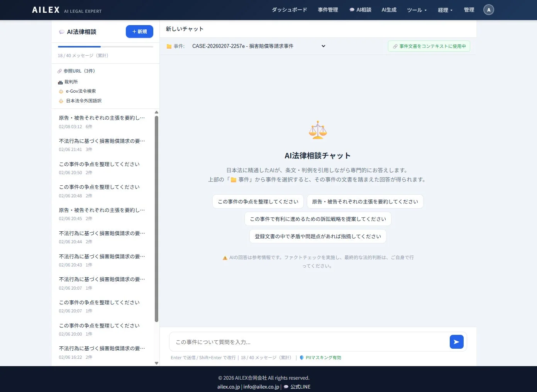Open the ツール dropdown menu
537x392 pixels.
click(417, 10)
